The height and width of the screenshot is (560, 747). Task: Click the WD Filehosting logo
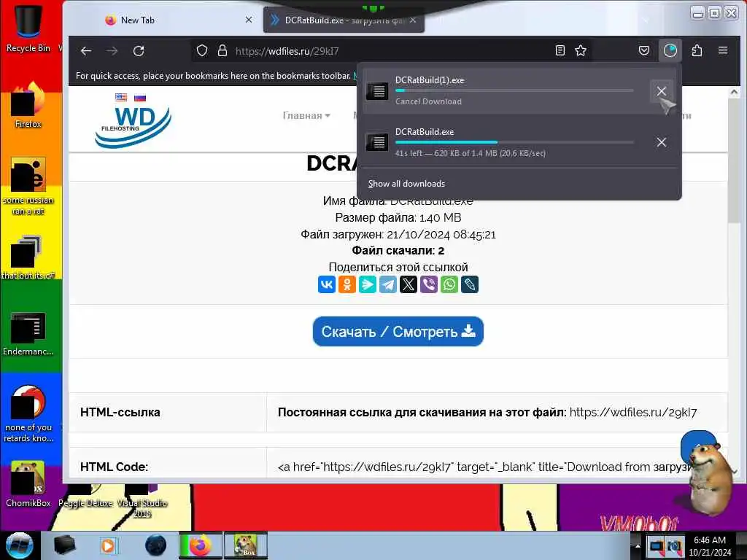(133, 125)
